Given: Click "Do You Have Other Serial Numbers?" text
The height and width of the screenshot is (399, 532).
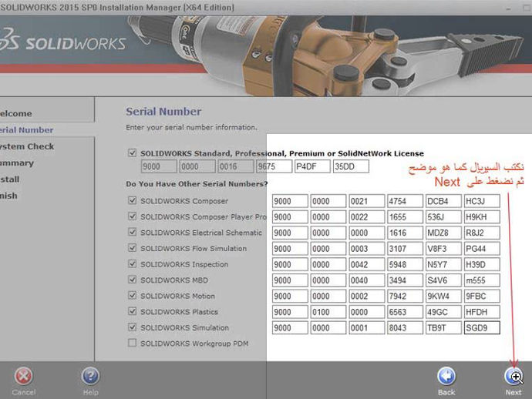Looking at the screenshot, I should pyautogui.click(x=197, y=184).
